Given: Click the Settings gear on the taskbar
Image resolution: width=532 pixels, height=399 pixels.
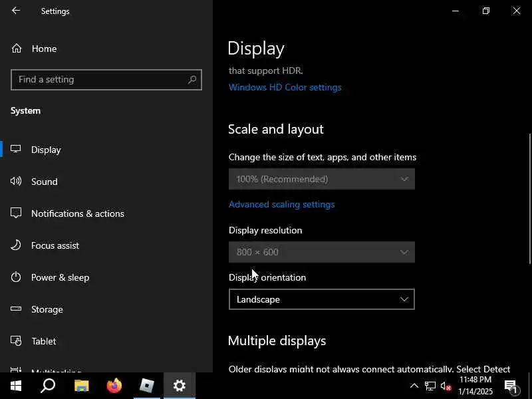Looking at the screenshot, I should point(179,386).
